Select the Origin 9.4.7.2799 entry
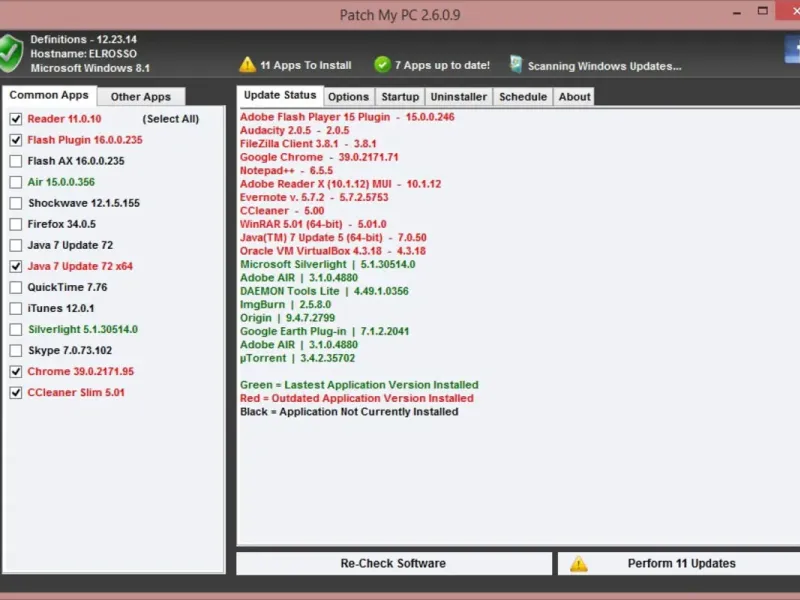Screen dimensions: 800x600 287,318
